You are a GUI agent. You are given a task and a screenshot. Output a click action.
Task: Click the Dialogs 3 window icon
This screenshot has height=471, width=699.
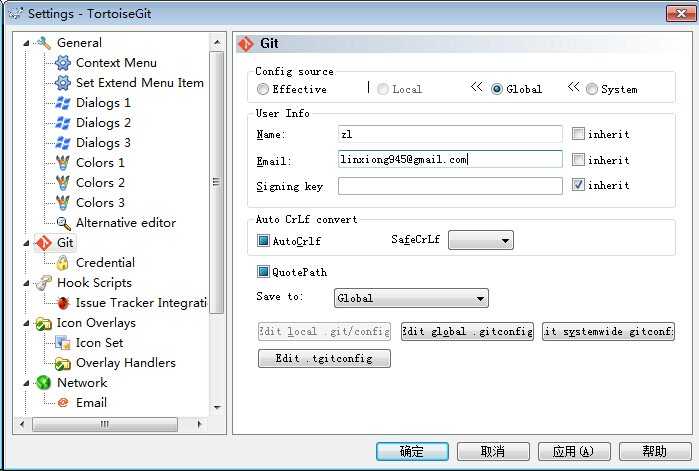pyautogui.click(x=62, y=143)
